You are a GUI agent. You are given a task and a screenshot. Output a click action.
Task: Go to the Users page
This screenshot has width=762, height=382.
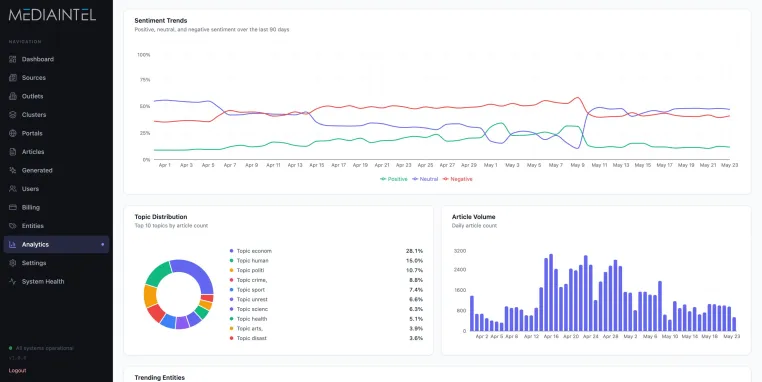56,189
